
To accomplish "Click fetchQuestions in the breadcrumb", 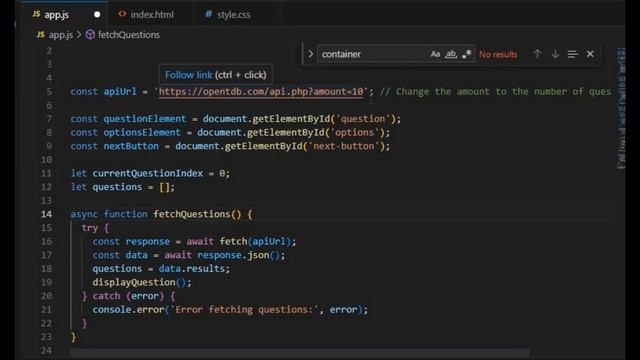I will pos(129,35).
